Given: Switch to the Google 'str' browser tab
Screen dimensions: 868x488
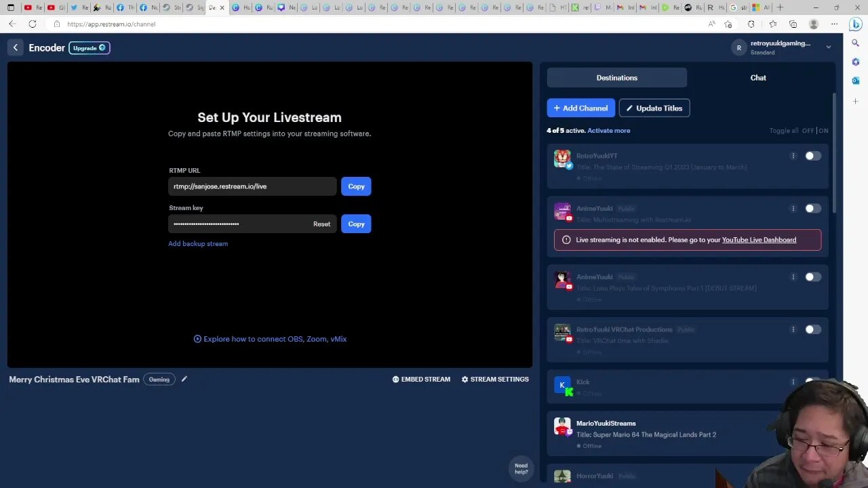Looking at the screenshot, I should tap(738, 7).
